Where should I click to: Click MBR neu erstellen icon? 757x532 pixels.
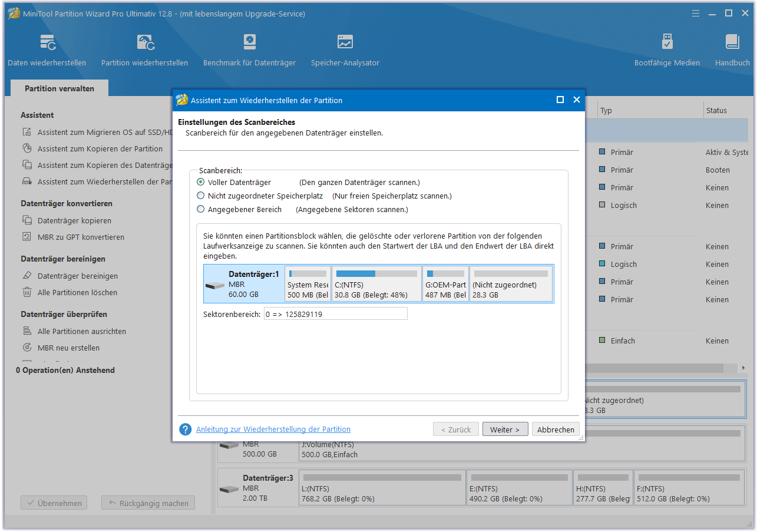pos(27,348)
